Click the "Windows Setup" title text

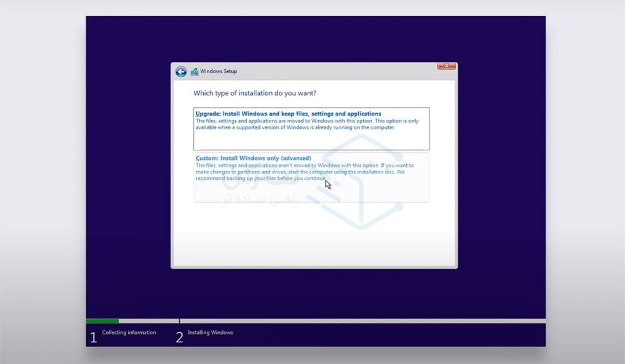[x=219, y=72]
